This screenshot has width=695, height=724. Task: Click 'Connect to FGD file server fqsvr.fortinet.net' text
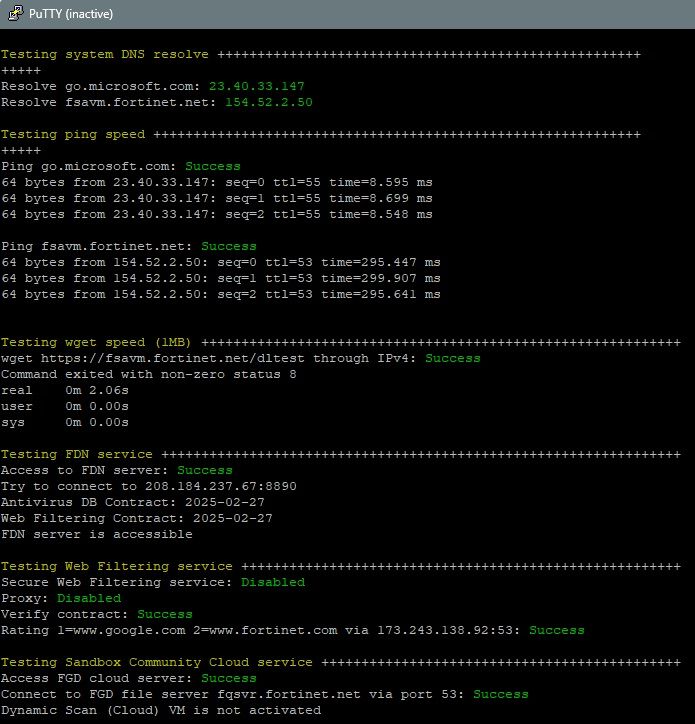pyautogui.click(x=181, y=694)
